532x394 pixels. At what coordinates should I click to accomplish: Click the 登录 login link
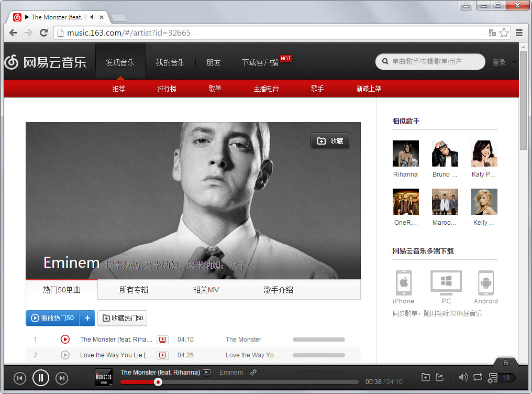tap(499, 62)
